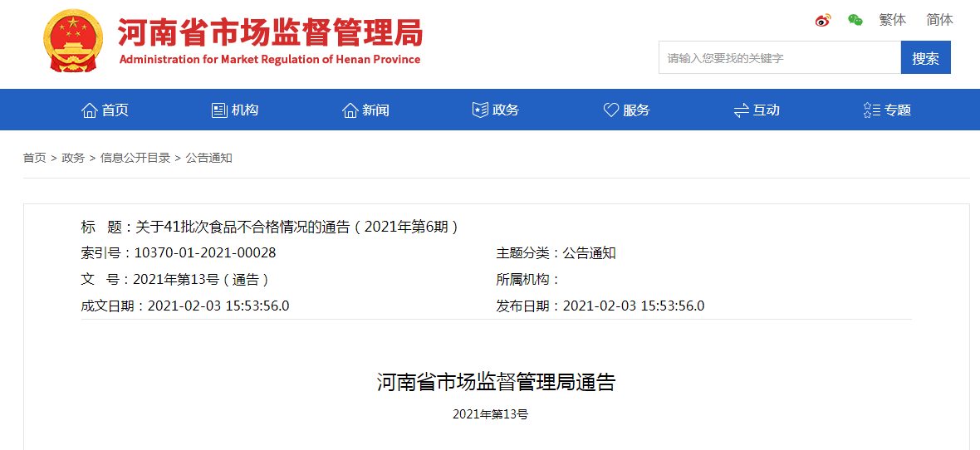Click index number 10370-01-2021-00028

tap(205, 253)
